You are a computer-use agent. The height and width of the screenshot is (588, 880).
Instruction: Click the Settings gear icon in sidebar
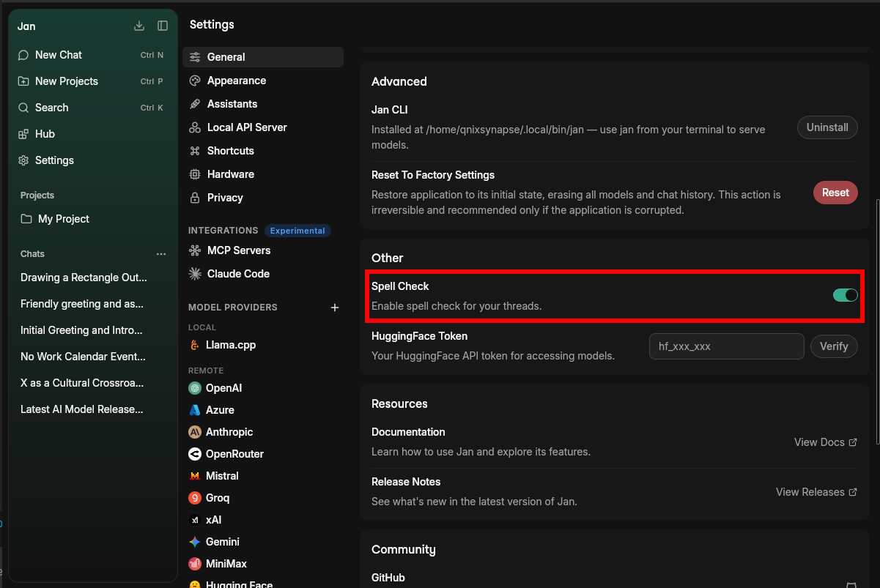tap(23, 160)
